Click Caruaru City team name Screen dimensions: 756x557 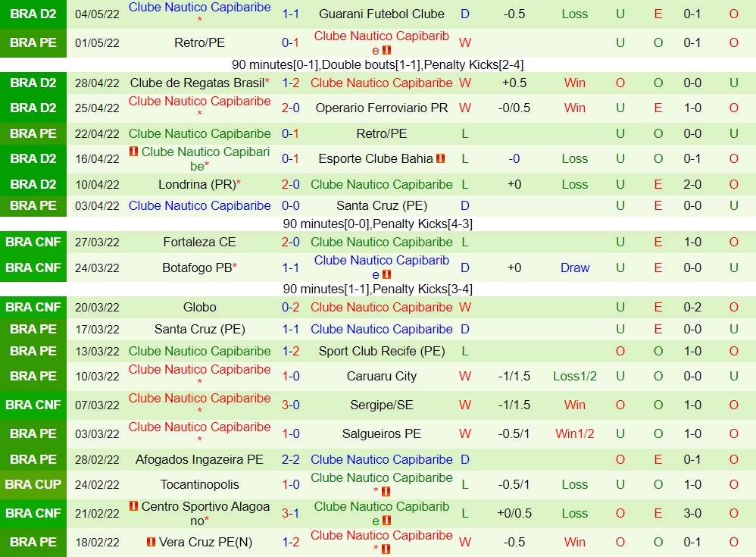(x=381, y=376)
